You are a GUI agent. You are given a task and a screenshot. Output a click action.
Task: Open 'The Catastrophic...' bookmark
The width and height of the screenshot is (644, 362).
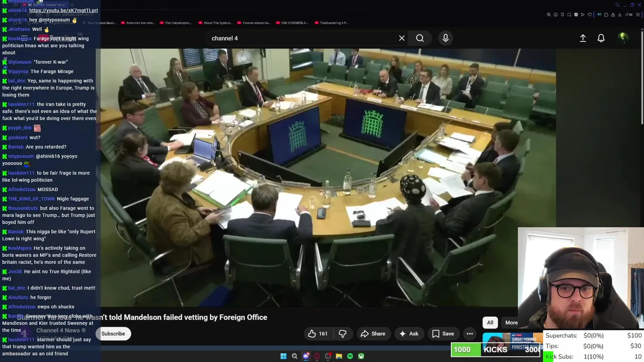(176, 23)
